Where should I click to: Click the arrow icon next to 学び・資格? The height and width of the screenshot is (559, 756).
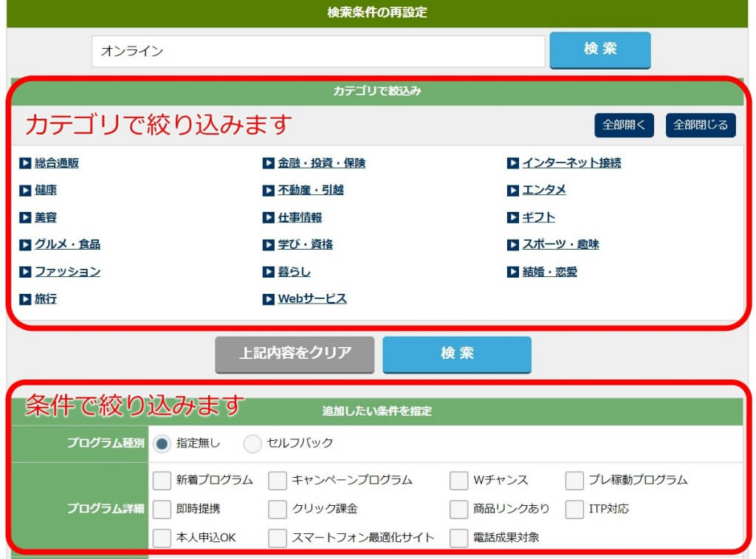click(268, 244)
